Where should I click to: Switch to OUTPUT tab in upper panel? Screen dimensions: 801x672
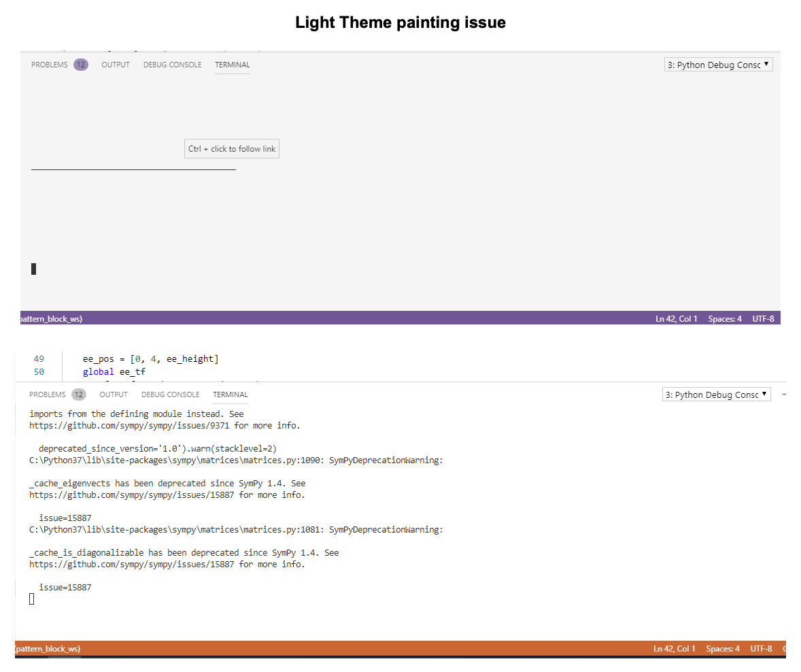(116, 65)
